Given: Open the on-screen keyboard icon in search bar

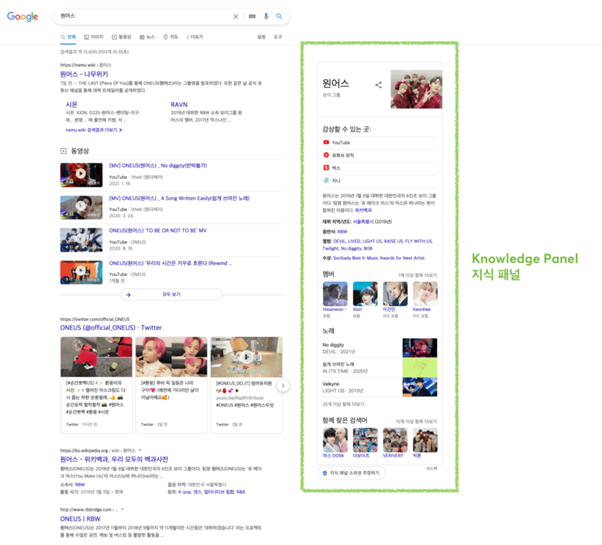Looking at the screenshot, I should [x=252, y=17].
